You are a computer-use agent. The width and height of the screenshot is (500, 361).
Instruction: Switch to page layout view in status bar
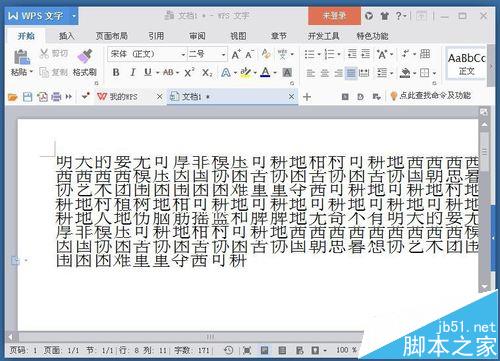(x=264, y=350)
